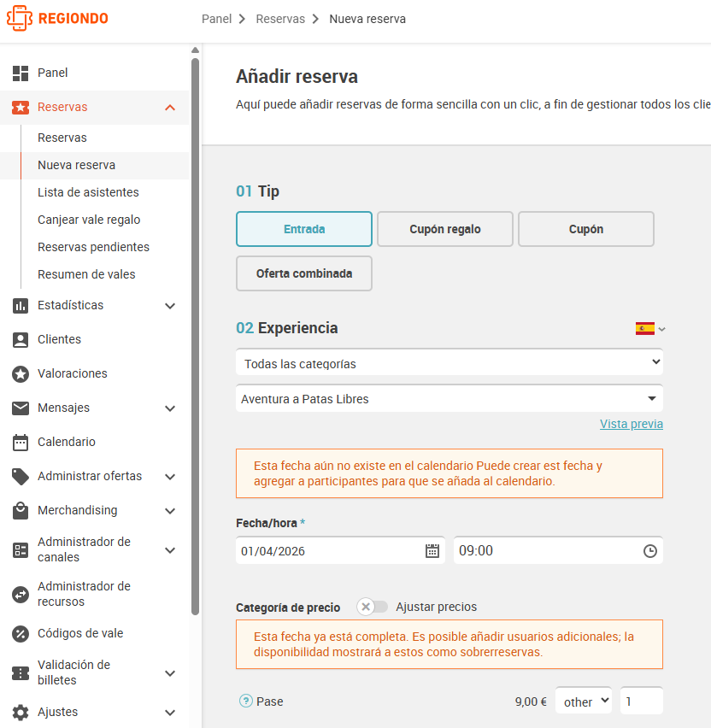711x728 pixels.
Task: Go to Reservas pendientes
Action: tap(93, 247)
